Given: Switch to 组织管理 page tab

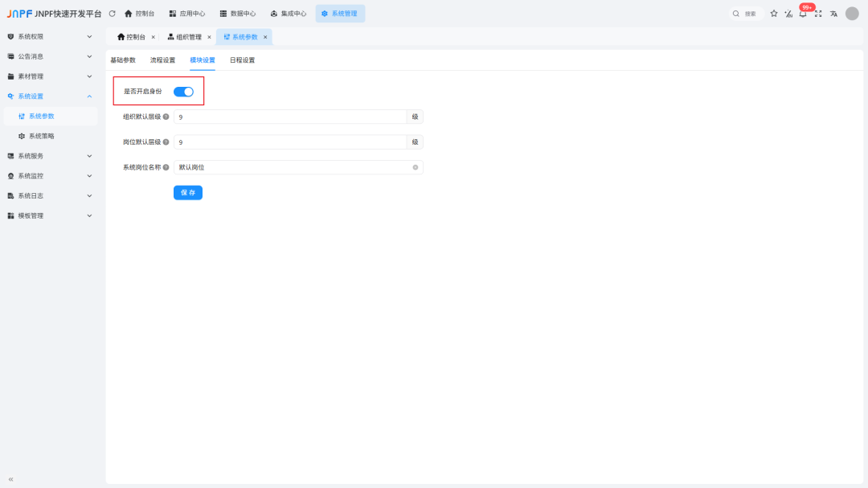Looking at the screenshot, I should coord(185,37).
